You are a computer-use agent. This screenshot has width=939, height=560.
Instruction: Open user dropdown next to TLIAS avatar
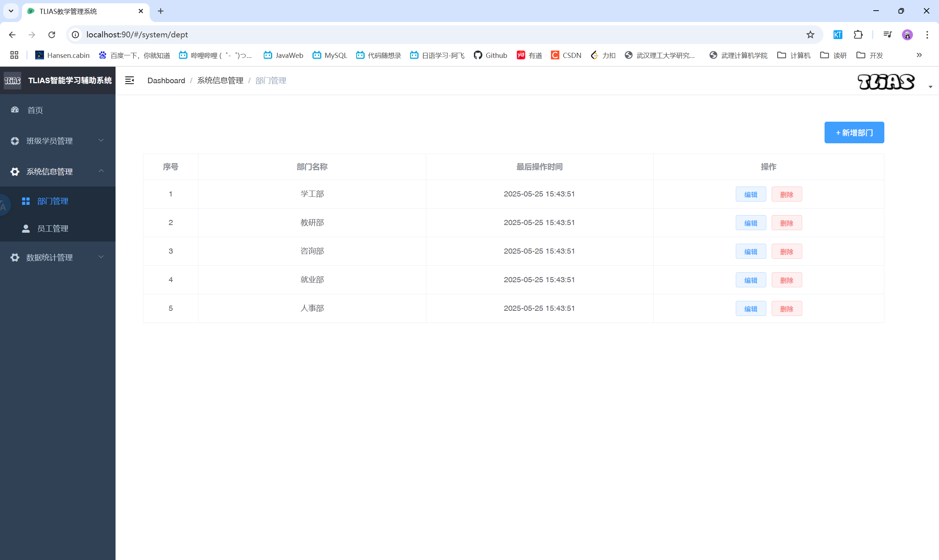click(930, 87)
